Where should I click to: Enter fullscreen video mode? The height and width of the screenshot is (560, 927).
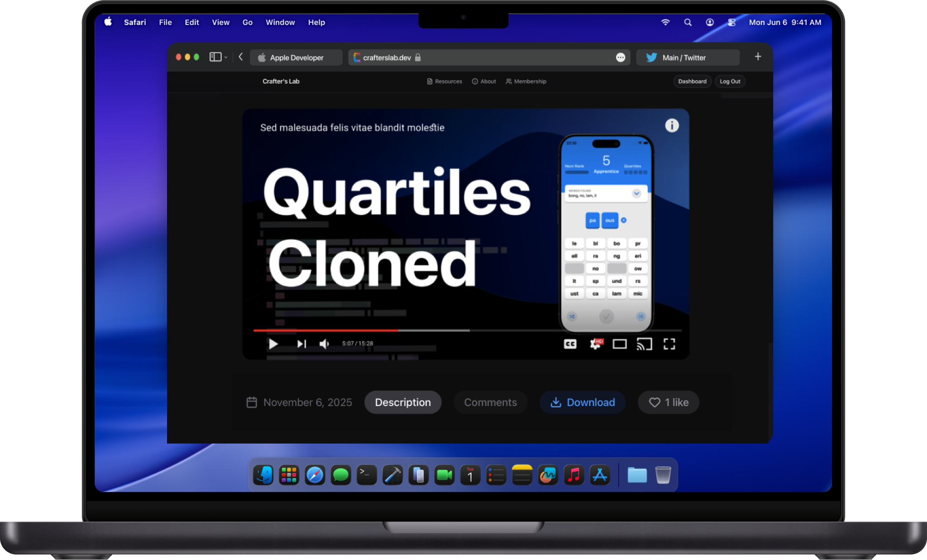pos(669,344)
